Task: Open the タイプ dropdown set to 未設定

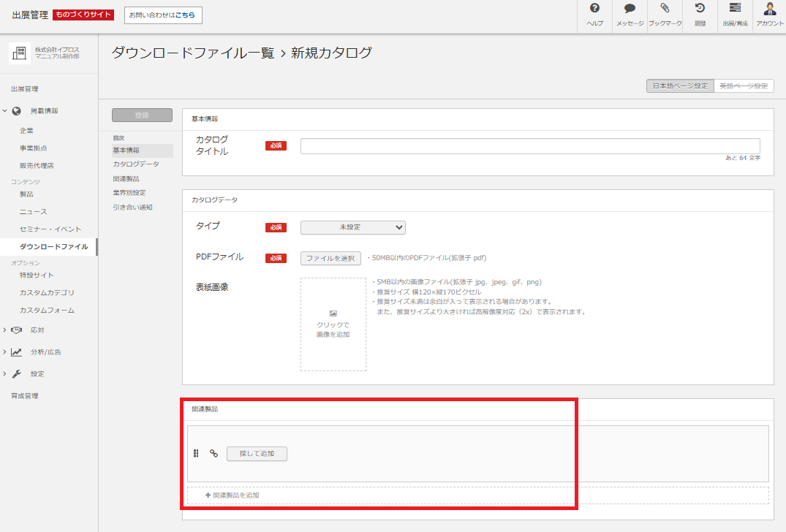Action: point(352,227)
